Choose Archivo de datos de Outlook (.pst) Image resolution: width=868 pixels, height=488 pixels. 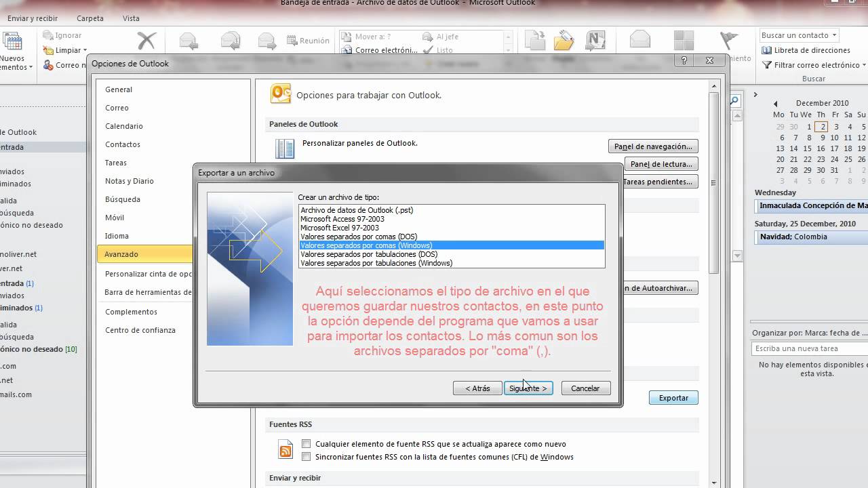point(452,210)
